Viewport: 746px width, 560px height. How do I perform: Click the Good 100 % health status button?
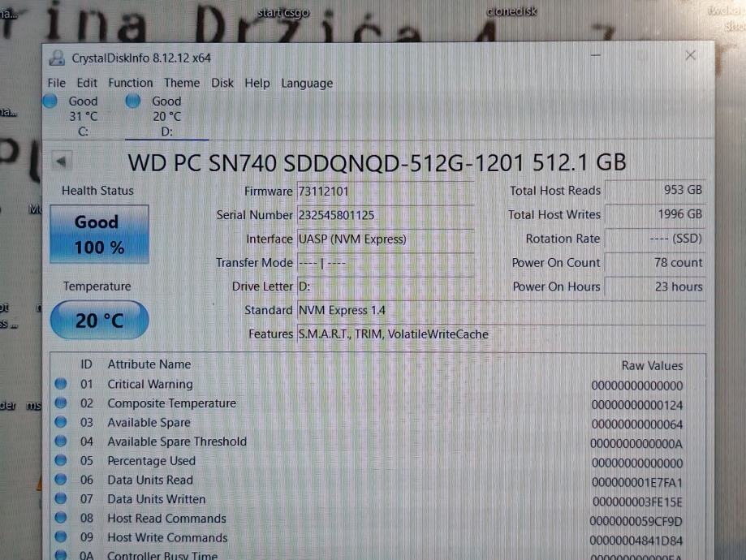[99, 234]
